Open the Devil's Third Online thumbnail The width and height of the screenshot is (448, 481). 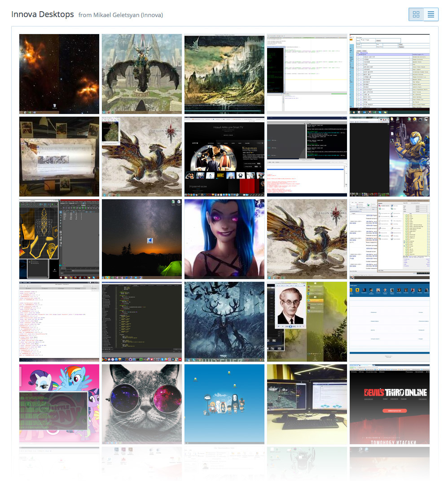pyautogui.click(x=389, y=404)
